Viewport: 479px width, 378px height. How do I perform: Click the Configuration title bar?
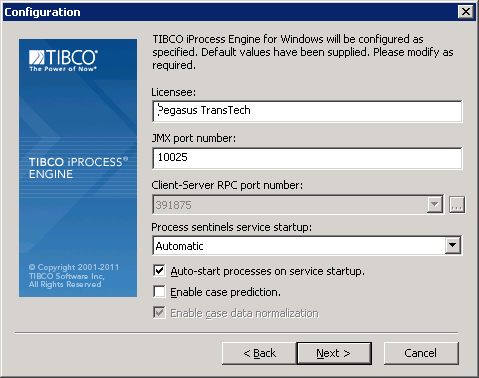[230, 12]
